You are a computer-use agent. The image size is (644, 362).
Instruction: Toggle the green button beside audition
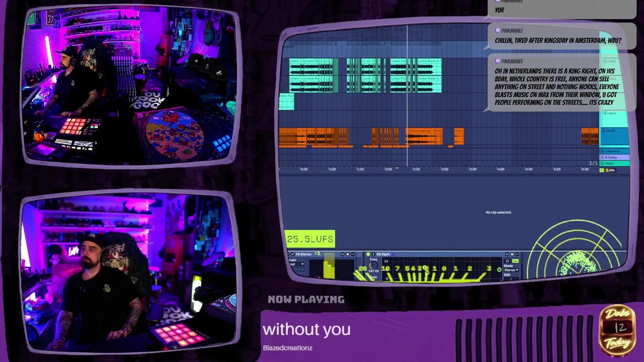click(515, 261)
